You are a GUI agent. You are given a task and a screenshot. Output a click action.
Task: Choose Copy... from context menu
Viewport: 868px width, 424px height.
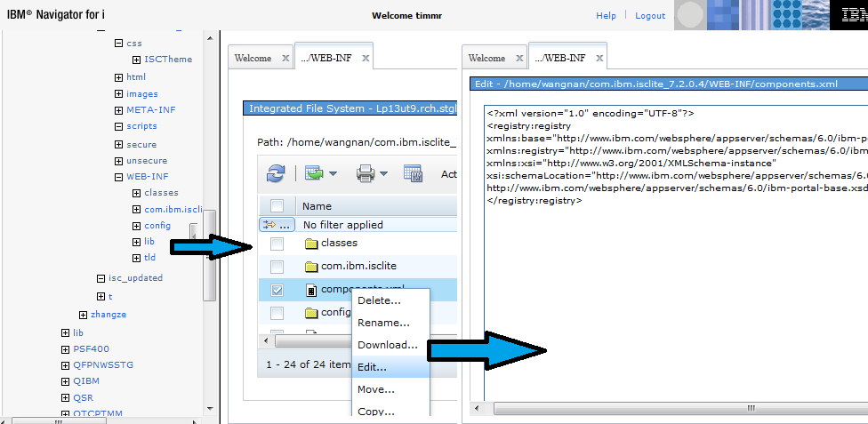coord(390,410)
